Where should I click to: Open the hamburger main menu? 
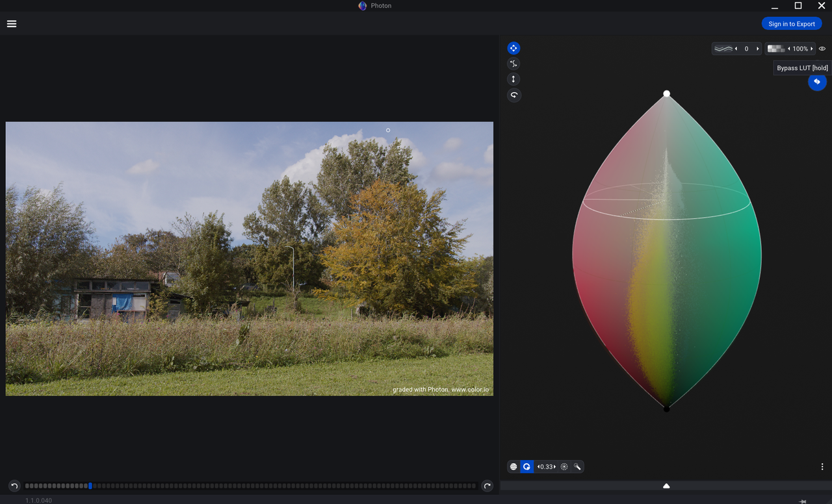(x=12, y=24)
